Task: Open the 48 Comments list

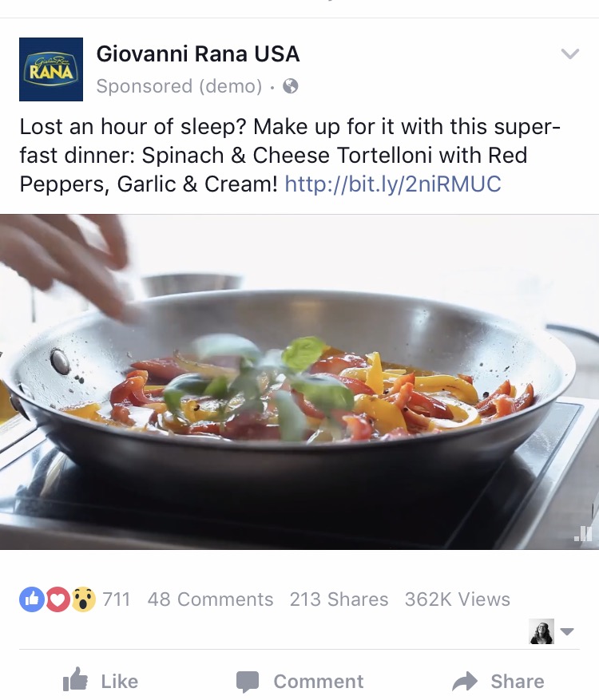Action: (x=210, y=599)
